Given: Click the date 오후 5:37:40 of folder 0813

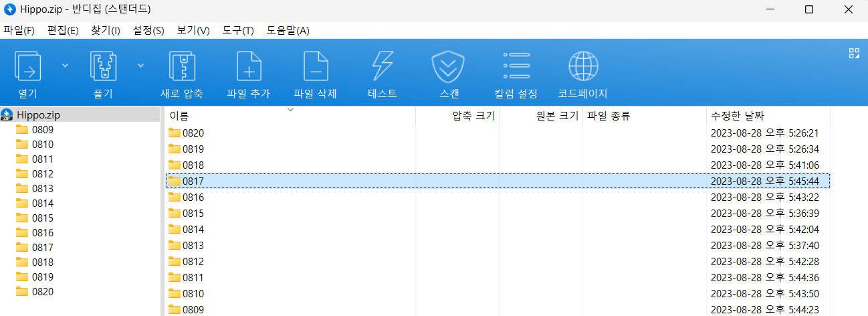Looking at the screenshot, I should [765, 246].
